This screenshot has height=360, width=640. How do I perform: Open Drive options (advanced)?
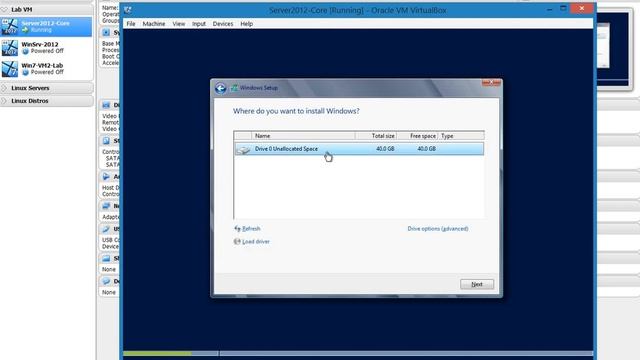point(438,229)
